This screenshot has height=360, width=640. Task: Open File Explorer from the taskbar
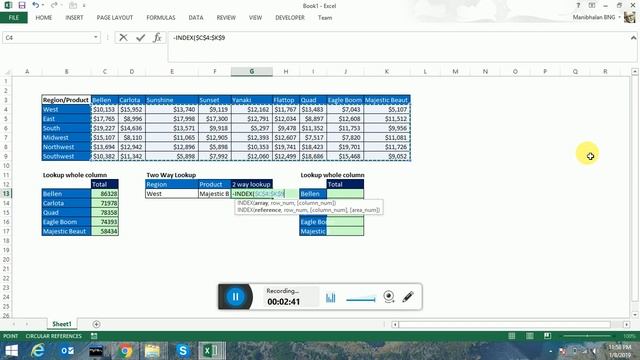coord(153,351)
